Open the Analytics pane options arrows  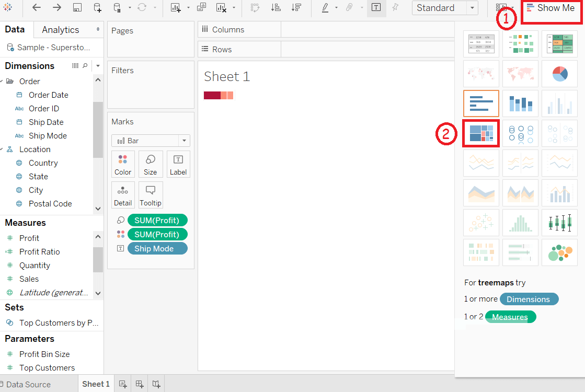tap(98, 29)
